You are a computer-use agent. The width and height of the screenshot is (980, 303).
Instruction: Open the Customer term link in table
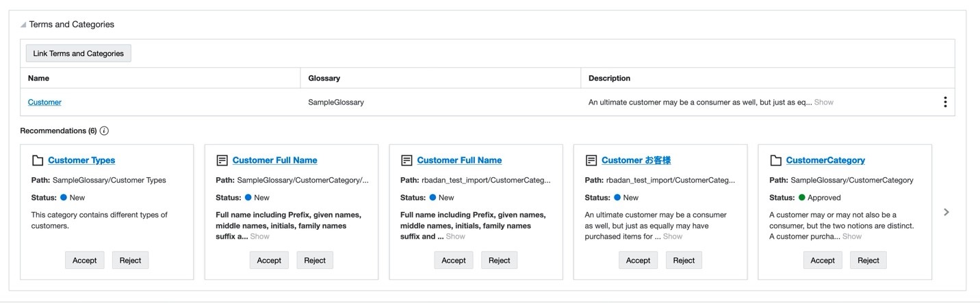click(44, 102)
